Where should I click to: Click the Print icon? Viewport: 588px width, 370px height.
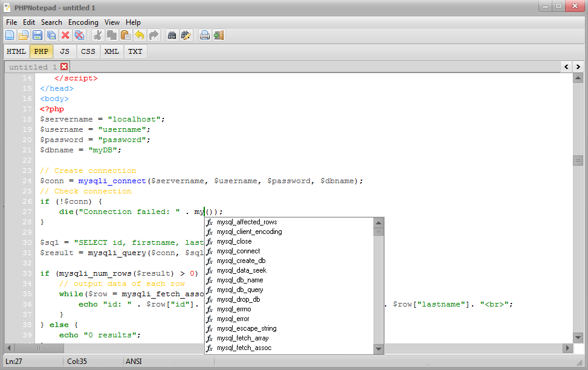click(204, 35)
